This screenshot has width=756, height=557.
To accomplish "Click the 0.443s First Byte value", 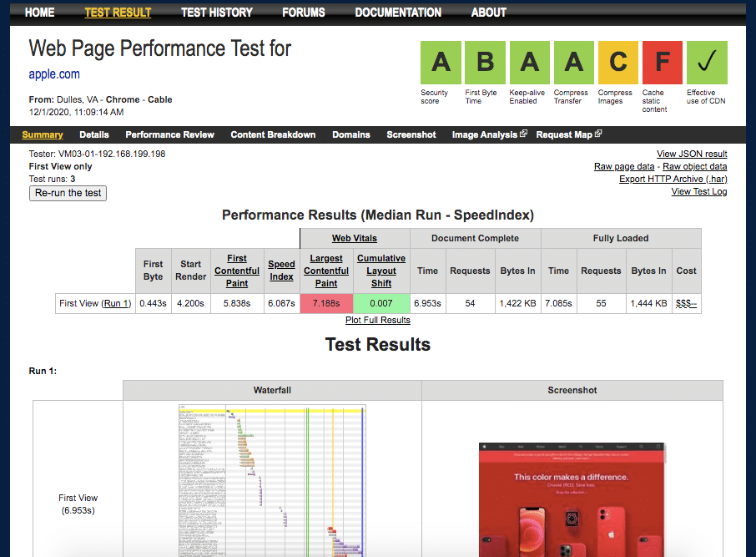I will pyautogui.click(x=153, y=303).
